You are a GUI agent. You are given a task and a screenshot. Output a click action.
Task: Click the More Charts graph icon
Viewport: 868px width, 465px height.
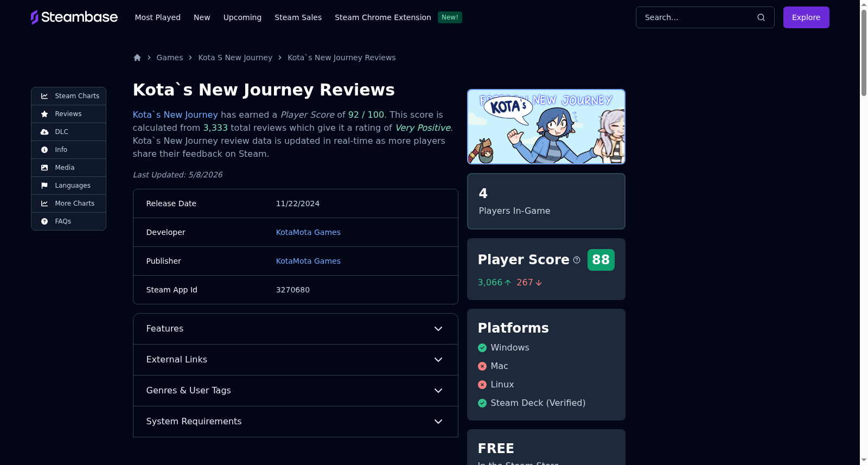(44, 203)
